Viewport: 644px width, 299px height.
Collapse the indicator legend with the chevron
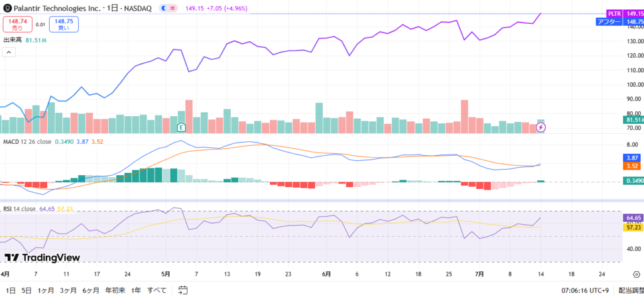9,52
